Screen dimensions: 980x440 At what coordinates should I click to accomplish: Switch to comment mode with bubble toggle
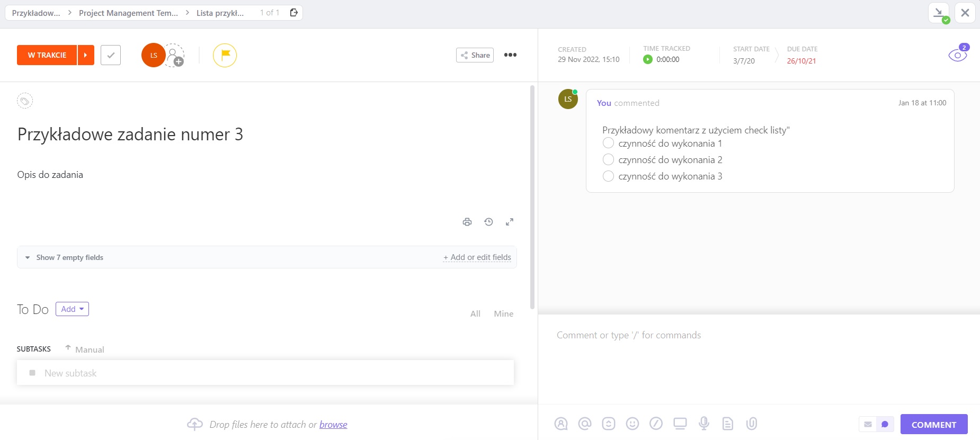(885, 424)
